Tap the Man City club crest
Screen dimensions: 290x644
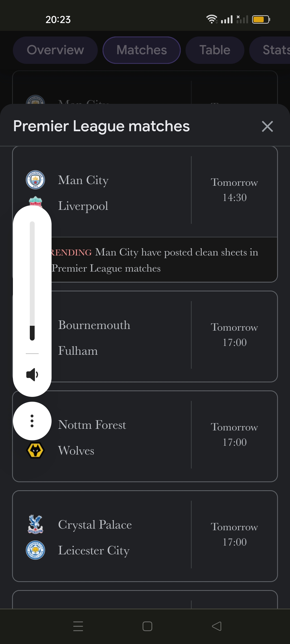click(35, 180)
